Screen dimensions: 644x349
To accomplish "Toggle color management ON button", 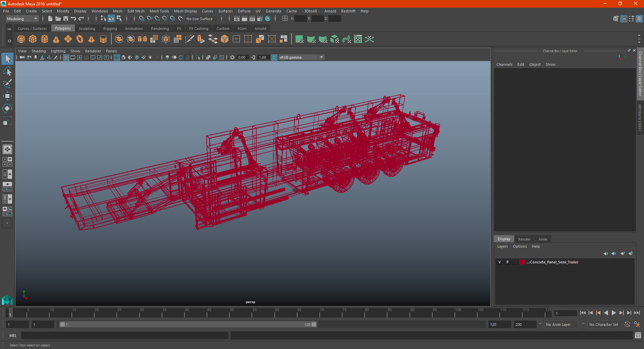I will pos(274,57).
